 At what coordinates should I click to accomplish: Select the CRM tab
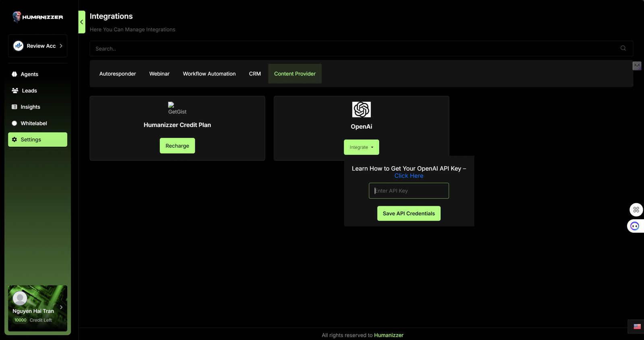click(255, 74)
